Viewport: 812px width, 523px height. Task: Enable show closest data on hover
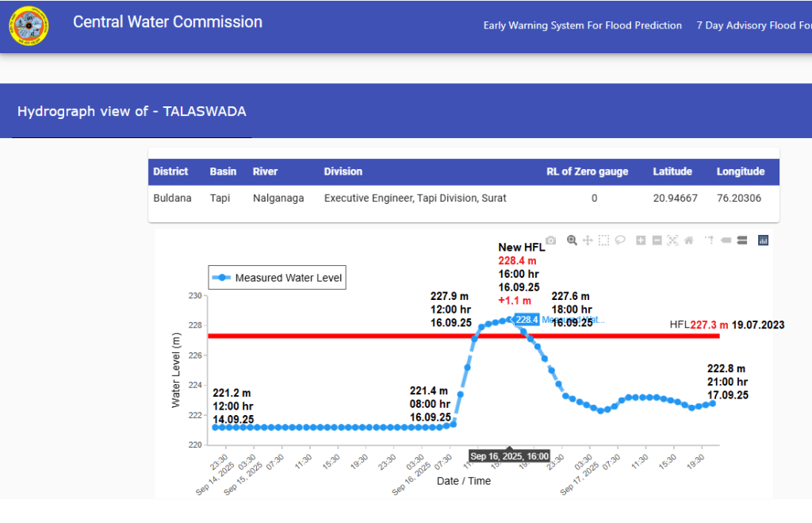pos(726,240)
